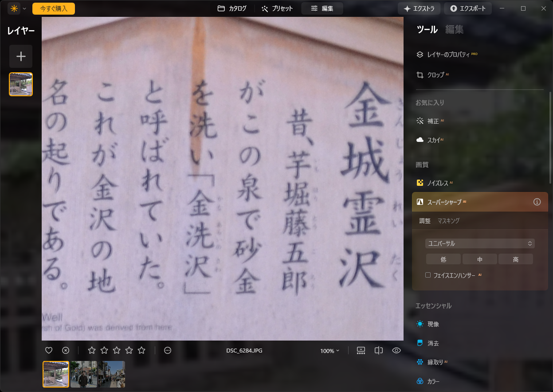Open the ユニバーサル sharpness mode dropdown

480,243
